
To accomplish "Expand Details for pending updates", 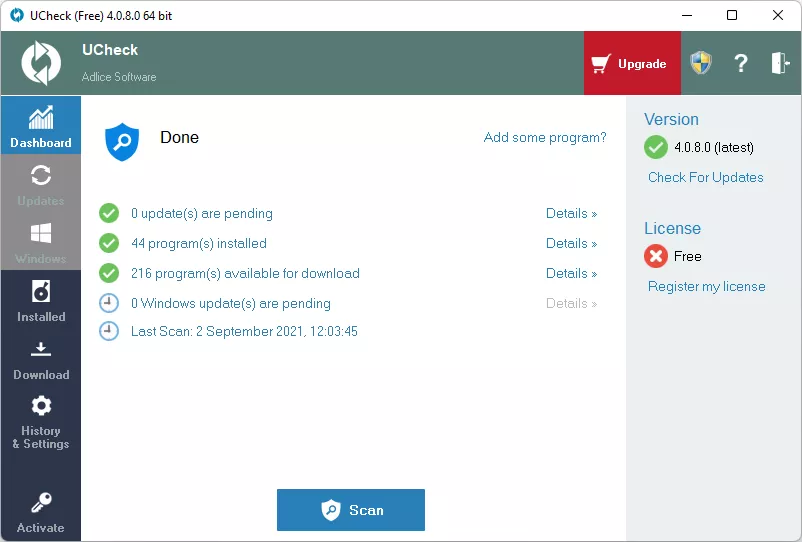I will click(x=571, y=213).
